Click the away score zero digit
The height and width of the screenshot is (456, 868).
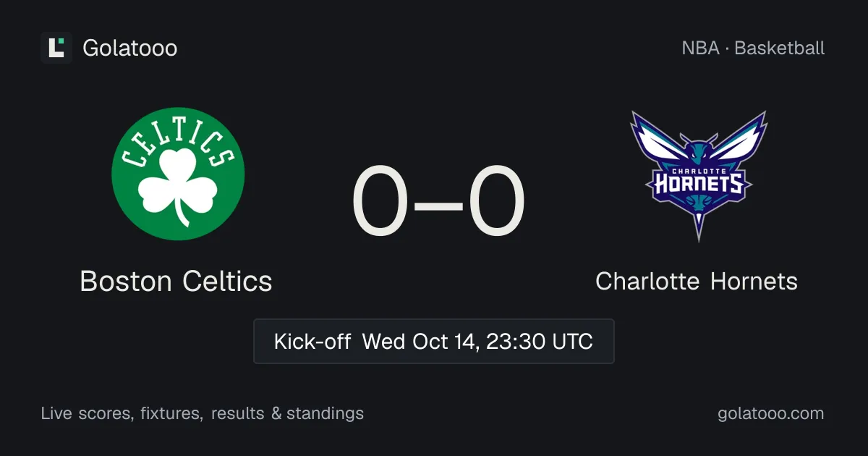click(497, 202)
